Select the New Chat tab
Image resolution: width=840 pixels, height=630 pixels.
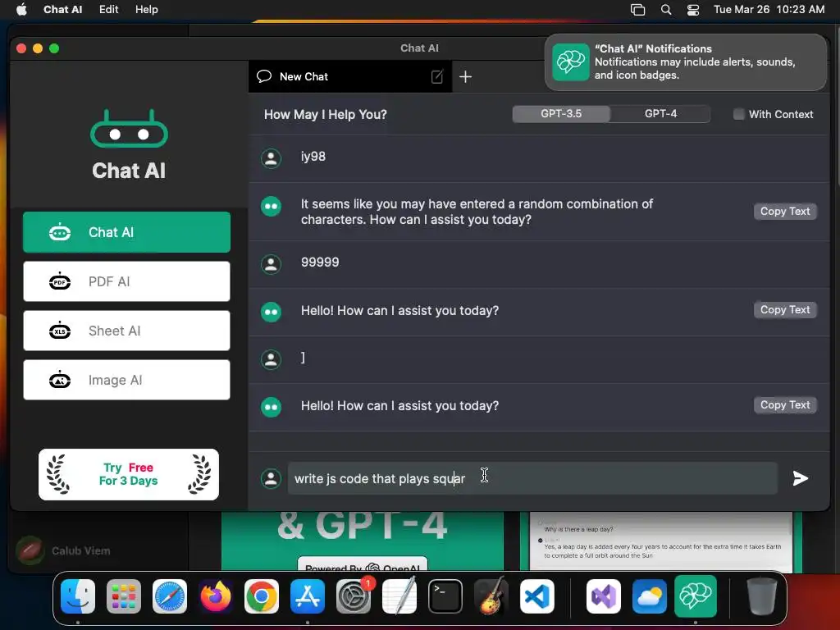(350, 76)
